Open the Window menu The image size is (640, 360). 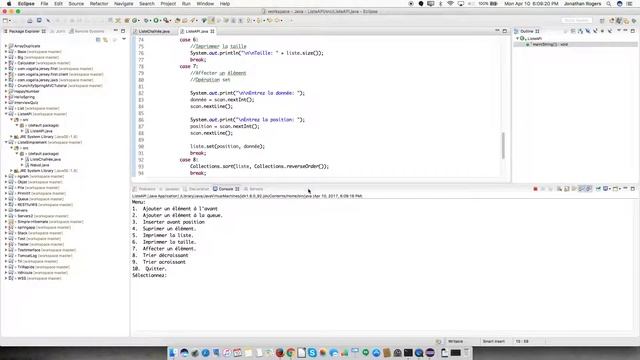205,4
